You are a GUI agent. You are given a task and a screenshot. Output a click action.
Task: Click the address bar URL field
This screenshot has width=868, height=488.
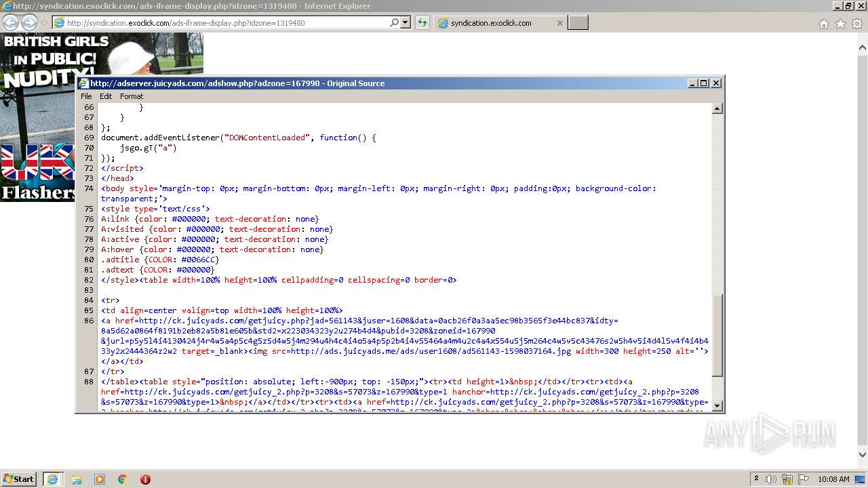coord(220,23)
